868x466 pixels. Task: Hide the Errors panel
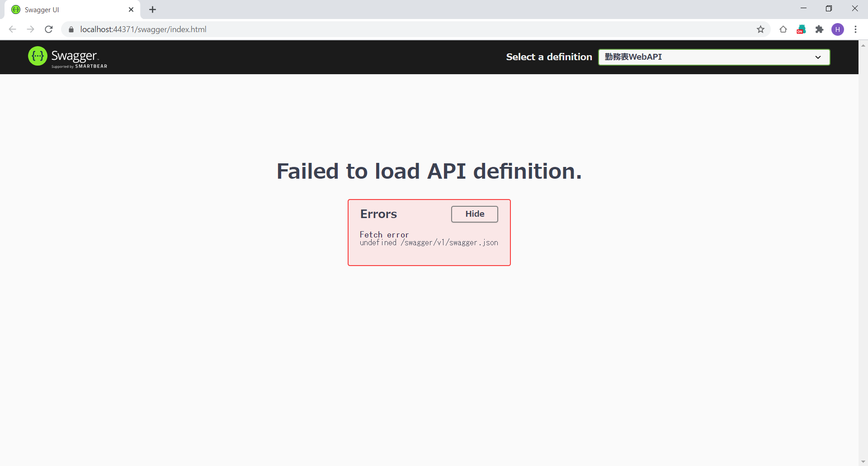pyautogui.click(x=474, y=214)
